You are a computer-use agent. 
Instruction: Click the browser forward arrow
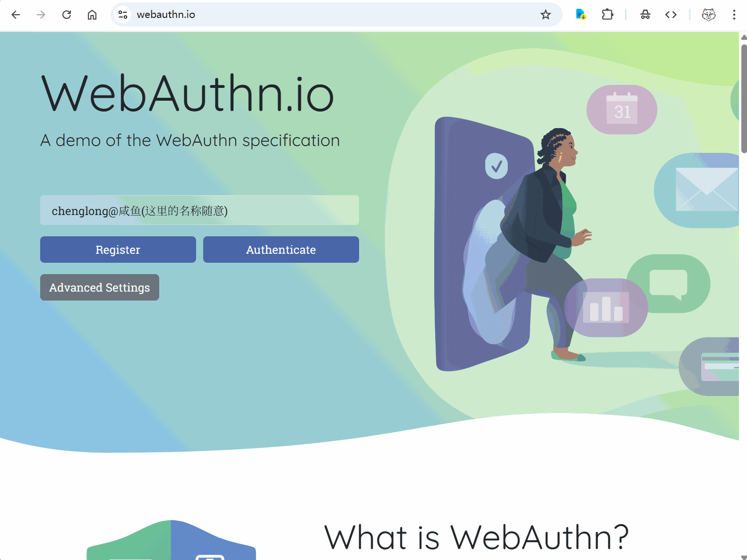[41, 15]
